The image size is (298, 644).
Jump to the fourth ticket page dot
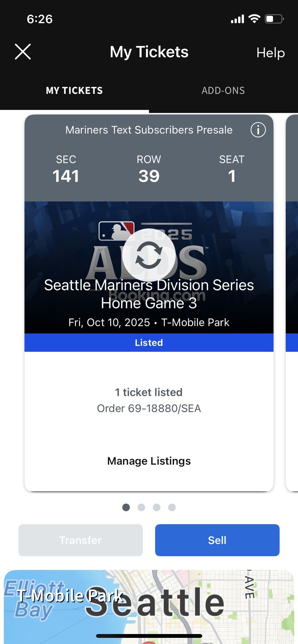tap(172, 507)
